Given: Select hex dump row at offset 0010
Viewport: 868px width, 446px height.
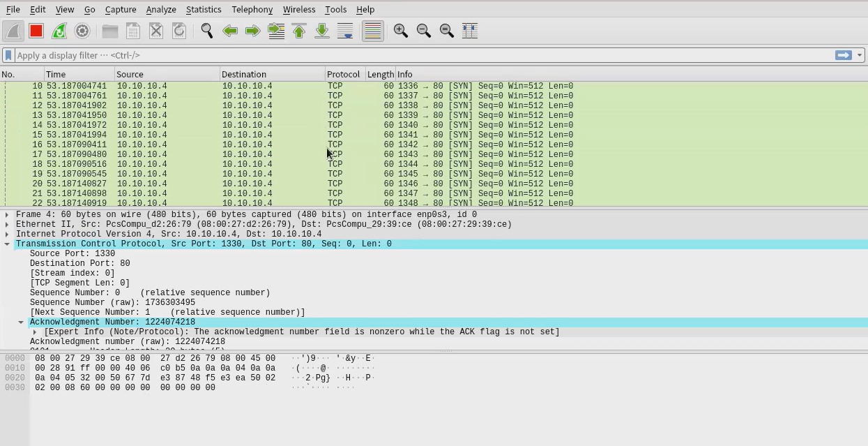Looking at the screenshot, I should point(190,368).
